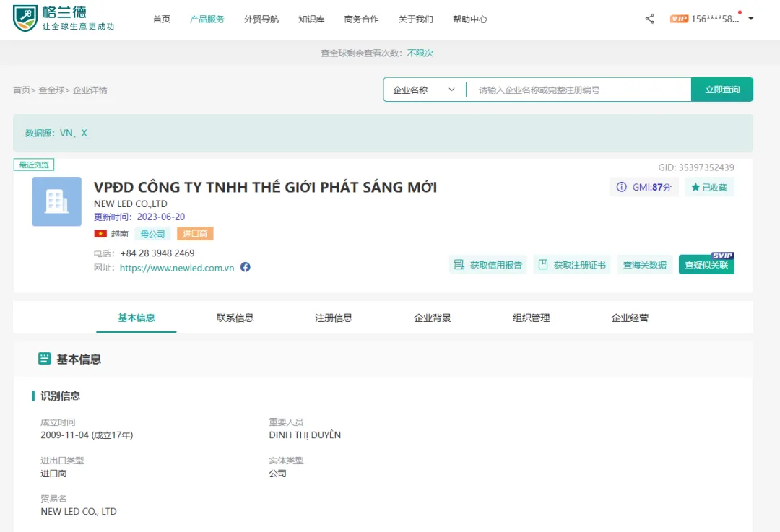This screenshot has width=780, height=532.
Task: Open the 产品服务 menu
Action: click(x=207, y=19)
